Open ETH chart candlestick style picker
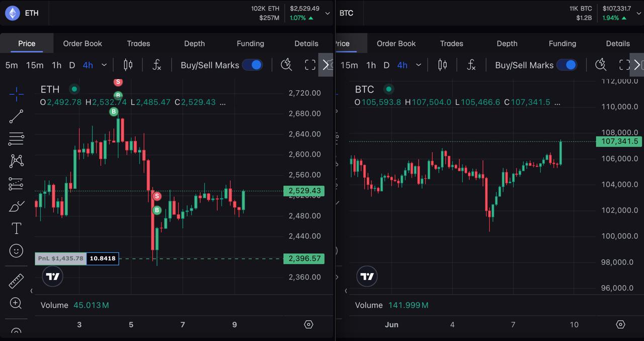The image size is (644, 341). 128,65
